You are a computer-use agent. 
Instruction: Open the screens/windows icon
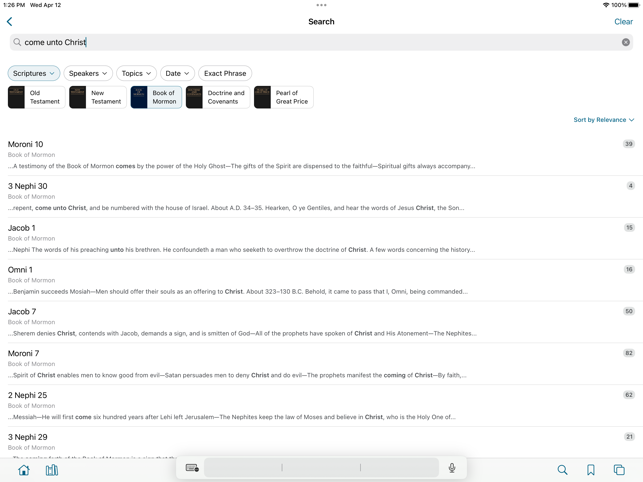tap(619, 469)
